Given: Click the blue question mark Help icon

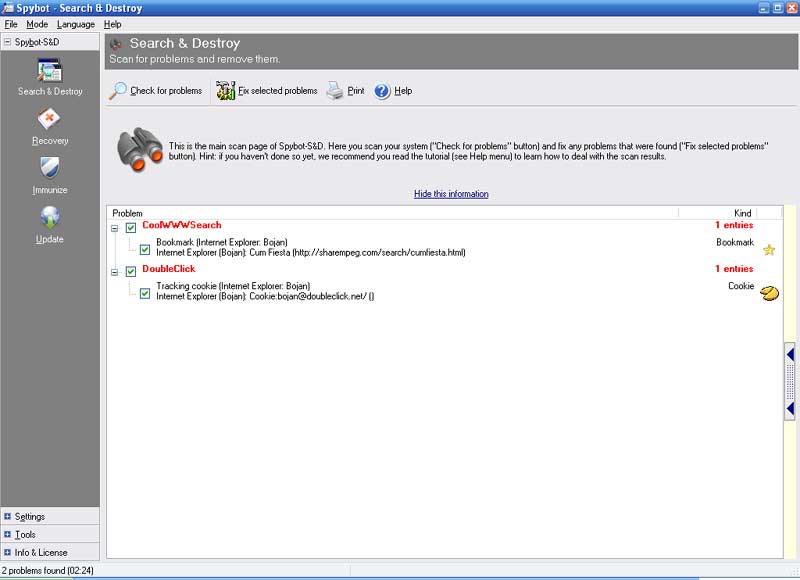Looking at the screenshot, I should pyautogui.click(x=382, y=91).
